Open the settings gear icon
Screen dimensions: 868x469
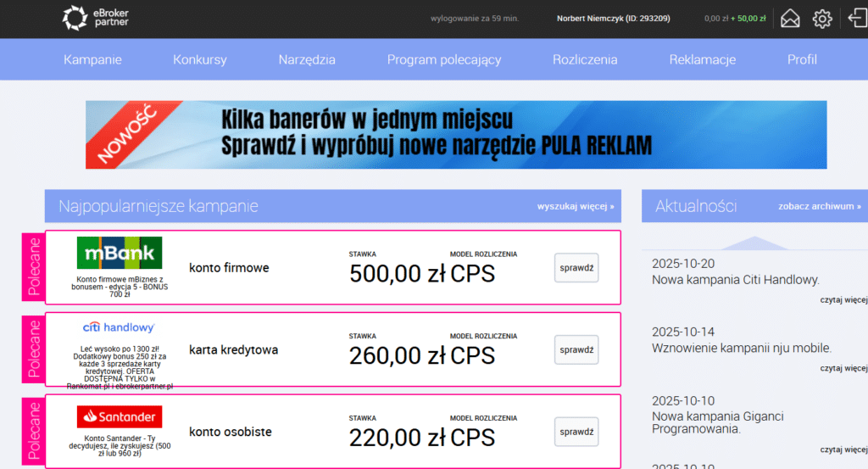pyautogui.click(x=822, y=19)
